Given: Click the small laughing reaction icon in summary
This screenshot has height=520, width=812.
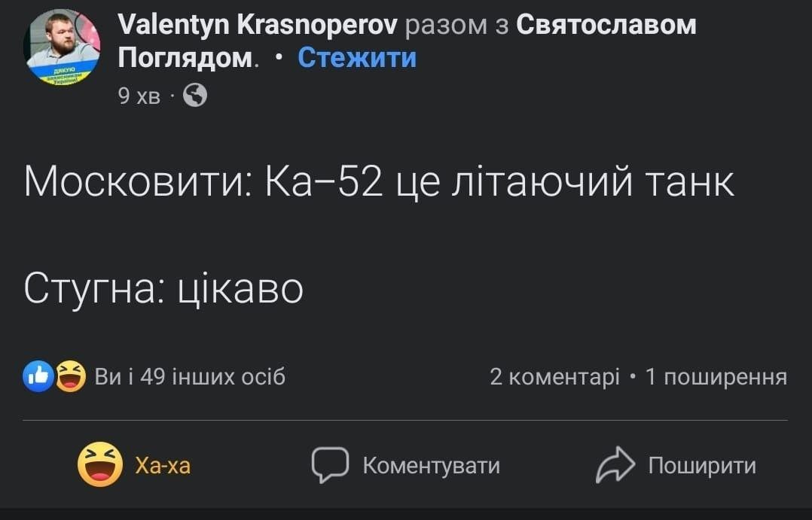Looking at the screenshot, I should 71,376.
